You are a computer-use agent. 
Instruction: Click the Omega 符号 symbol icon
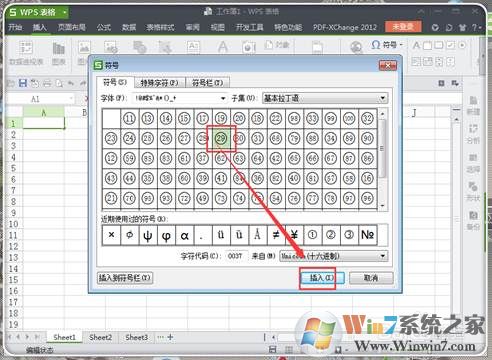click(376, 45)
